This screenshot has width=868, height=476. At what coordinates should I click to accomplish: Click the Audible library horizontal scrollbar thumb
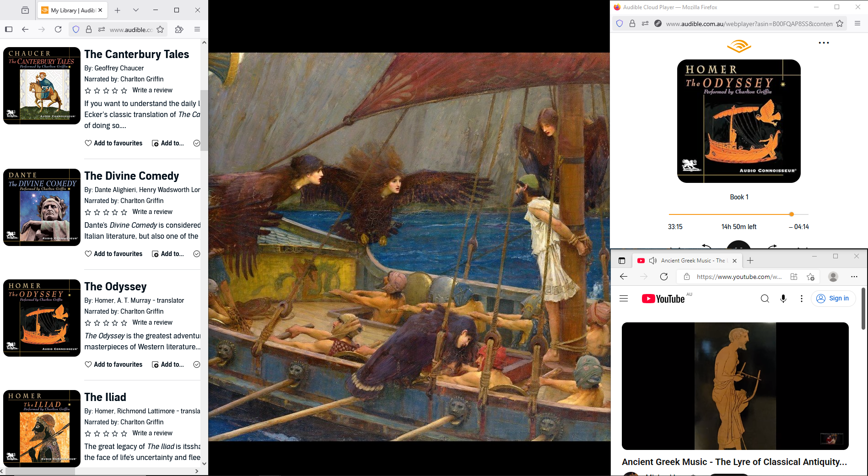[x=40, y=471]
